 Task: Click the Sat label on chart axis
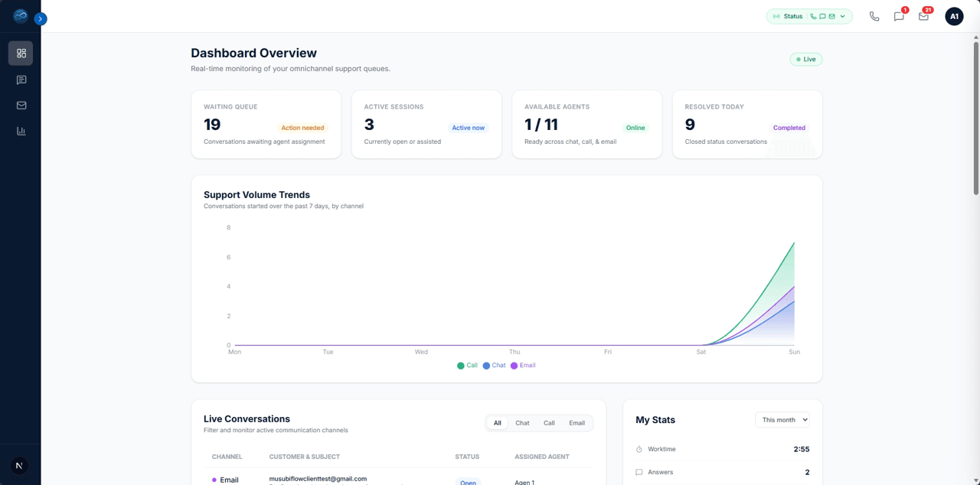701,352
